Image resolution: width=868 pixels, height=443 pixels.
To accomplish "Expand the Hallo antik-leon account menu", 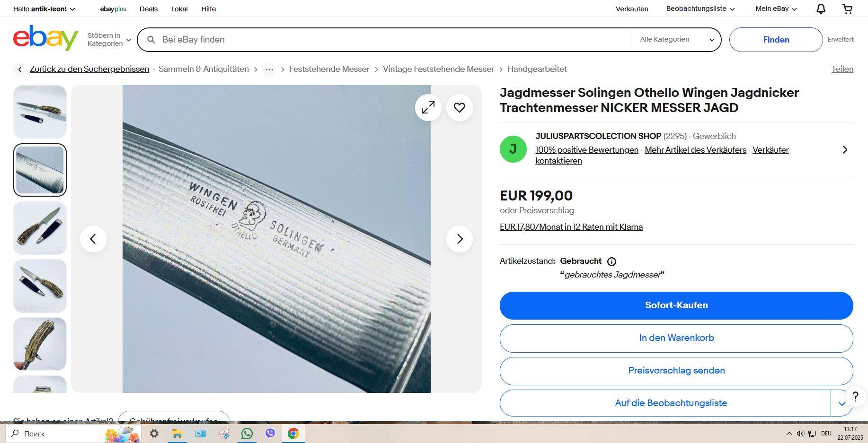I will tap(44, 9).
